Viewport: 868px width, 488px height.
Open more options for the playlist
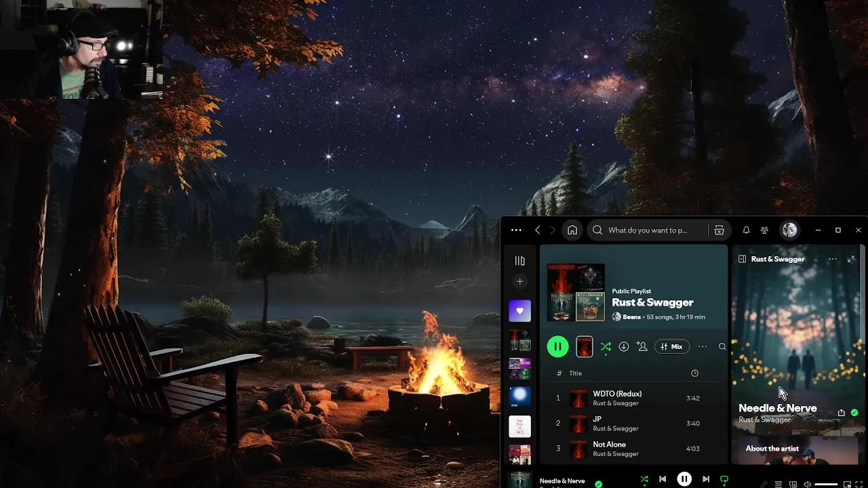(x=703, y=347)
